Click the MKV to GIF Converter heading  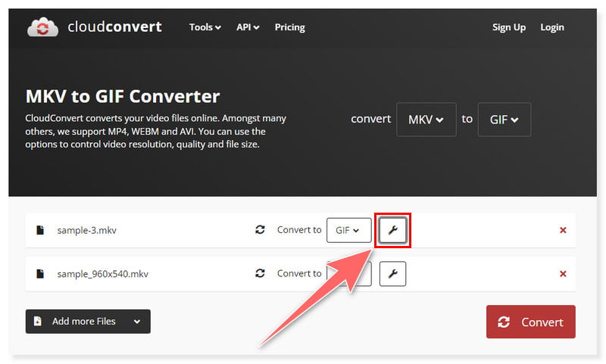[123, 96]
